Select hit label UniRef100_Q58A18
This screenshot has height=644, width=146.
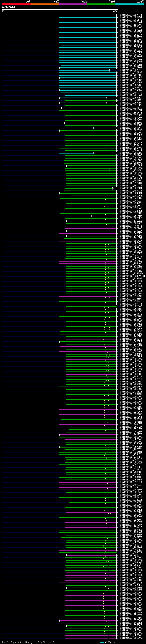[x=131, y=45]
